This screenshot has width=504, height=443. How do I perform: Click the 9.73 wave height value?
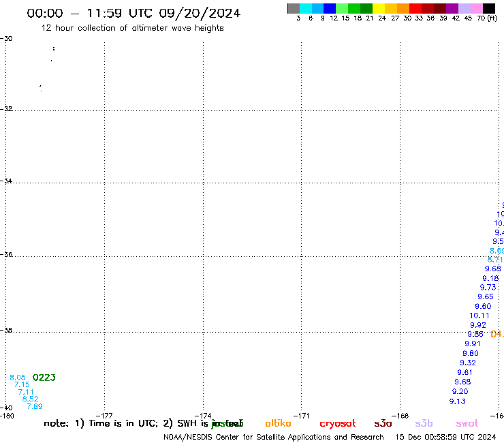[x=488, y=288]
